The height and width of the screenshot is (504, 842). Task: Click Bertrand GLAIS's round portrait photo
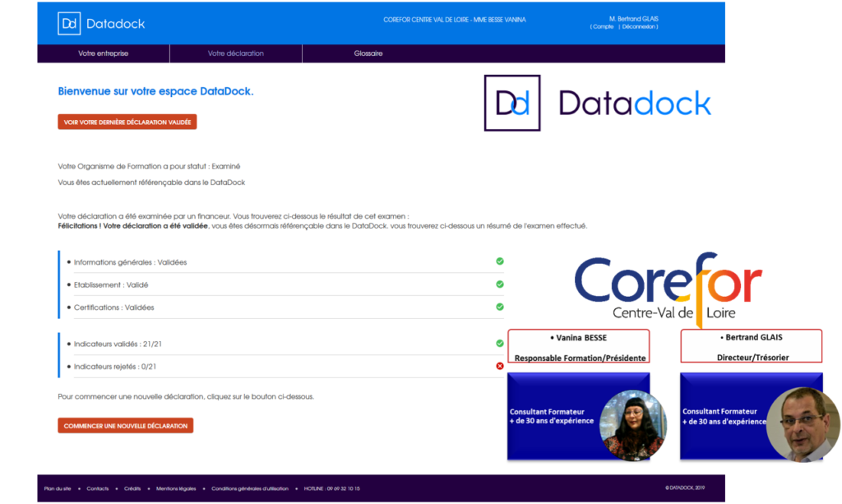coord(803,424)
